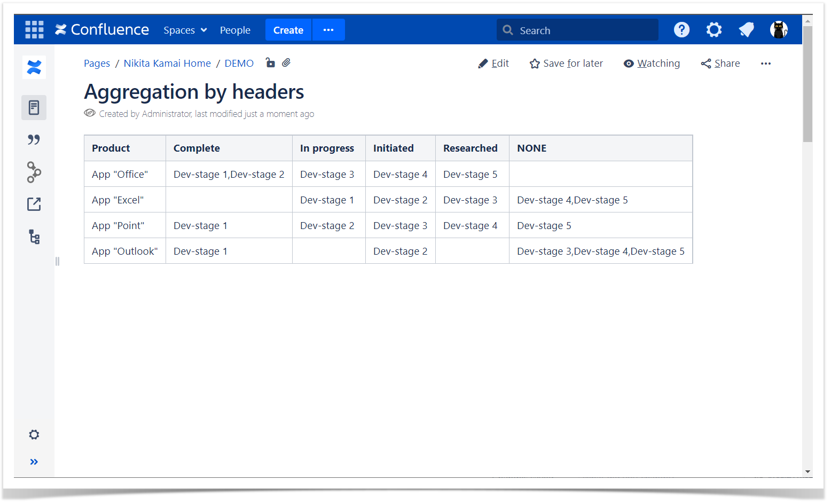Expand the Spaces dropdown menu
This screenshot has width=831, height=504.
[185, 30]
